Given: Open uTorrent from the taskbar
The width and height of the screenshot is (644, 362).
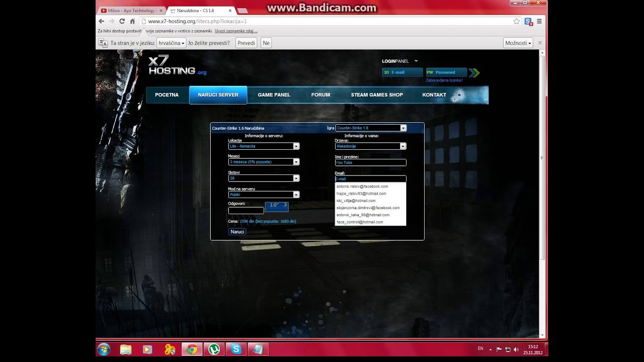Looking at the screenshot, I should 214,349.
